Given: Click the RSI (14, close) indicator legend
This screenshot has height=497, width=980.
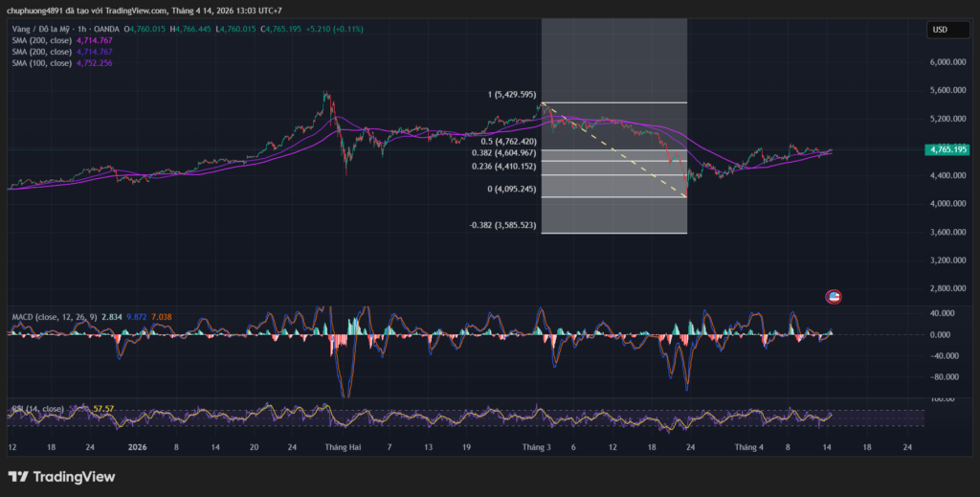Looking at the screenshot, I should click(38, 409).
